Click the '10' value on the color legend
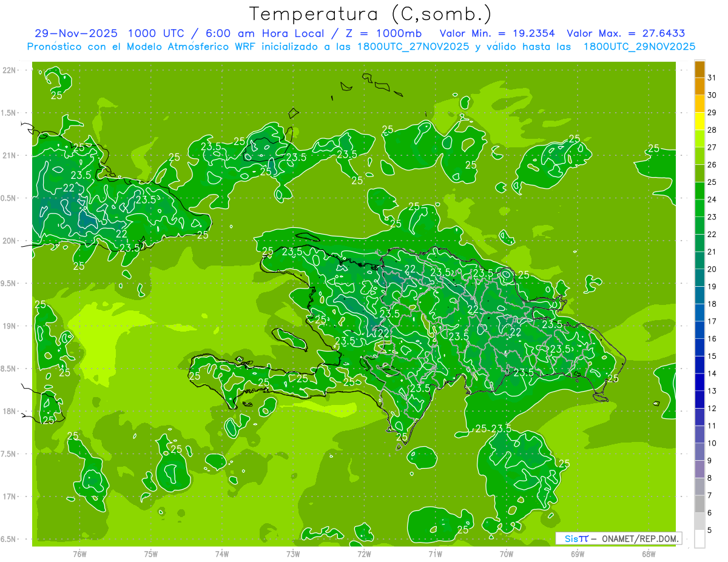The height and width of the screenshot is (562, 728). 712,443
